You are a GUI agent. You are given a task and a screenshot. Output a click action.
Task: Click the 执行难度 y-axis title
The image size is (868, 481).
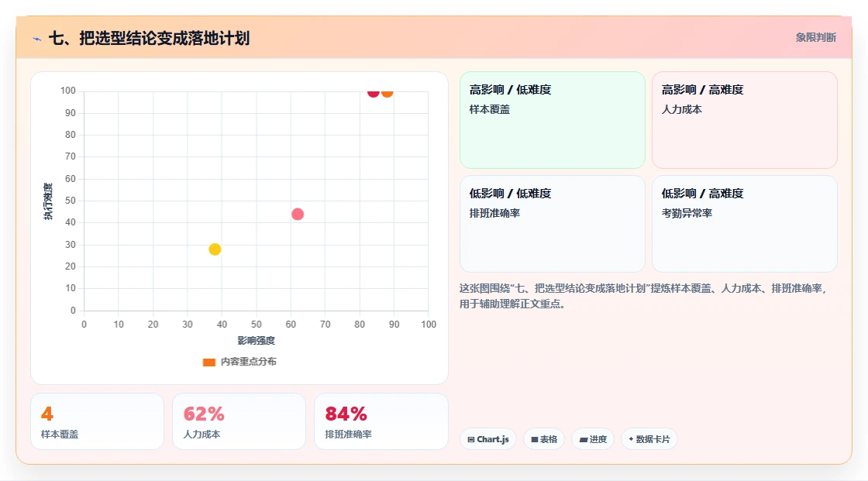tap(48, 201)
